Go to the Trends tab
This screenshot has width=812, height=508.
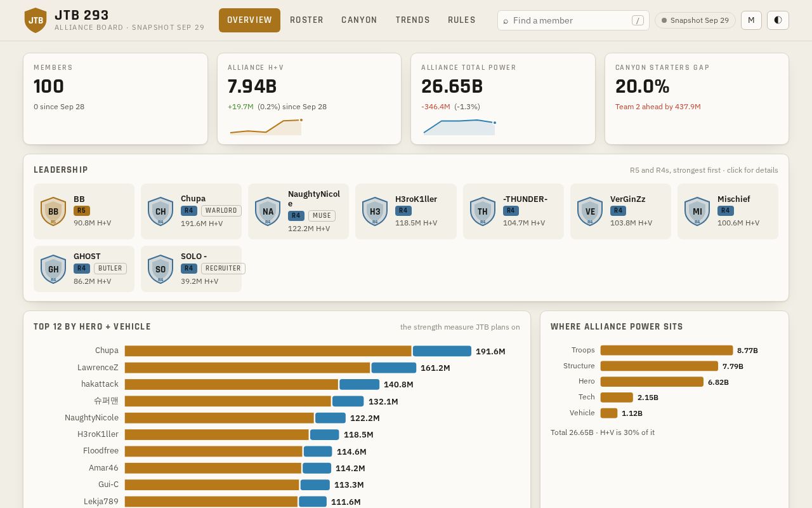coord(412,20)
